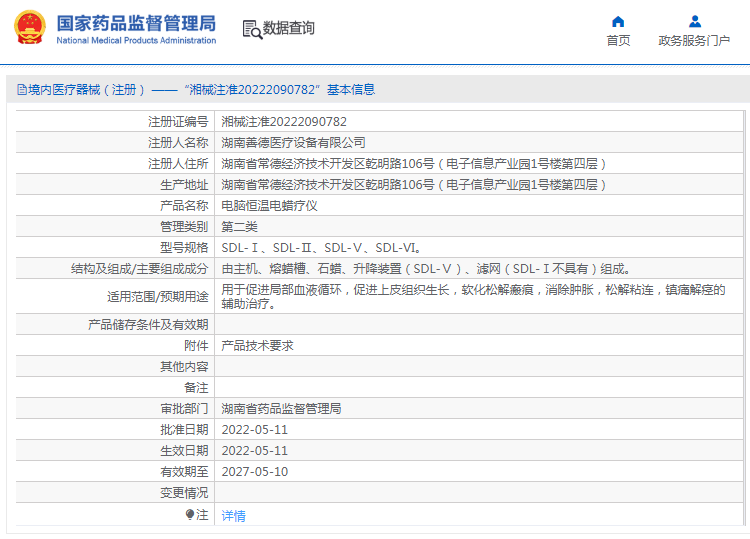Viewport: 750px width, 539px height.
Task: Click the 产品名称 label
Action: (x=184, y=206)
